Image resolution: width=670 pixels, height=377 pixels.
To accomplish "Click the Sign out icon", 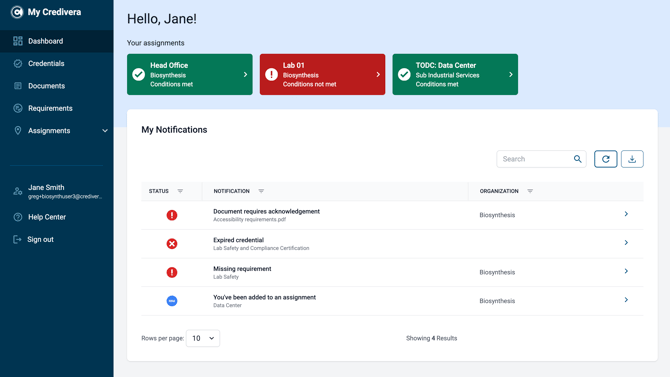I will (17, 239).
